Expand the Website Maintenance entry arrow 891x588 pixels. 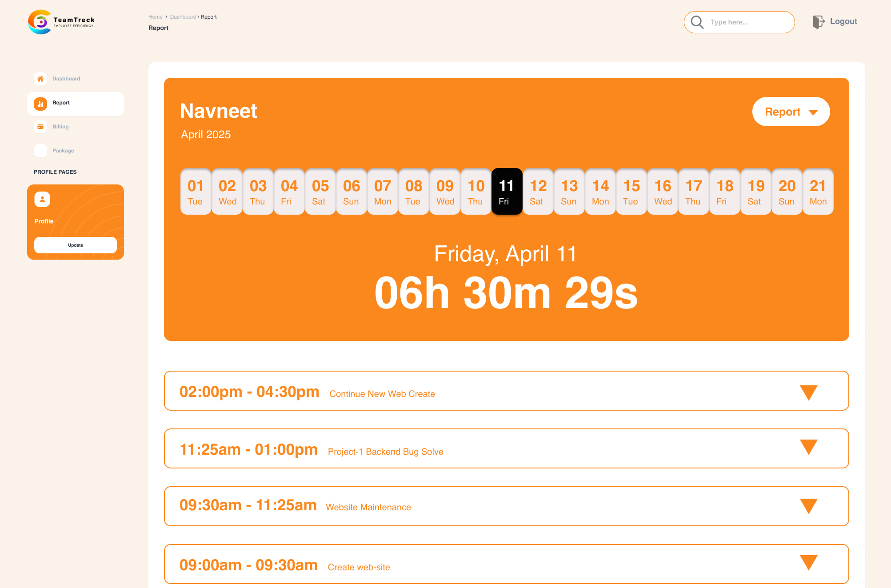(809, 506)
